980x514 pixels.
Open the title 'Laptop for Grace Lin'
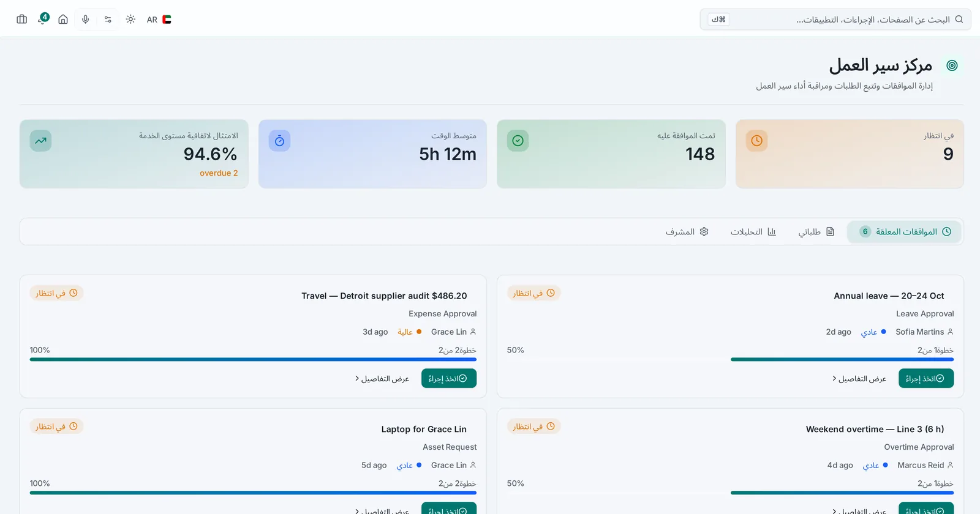point(424,430)
